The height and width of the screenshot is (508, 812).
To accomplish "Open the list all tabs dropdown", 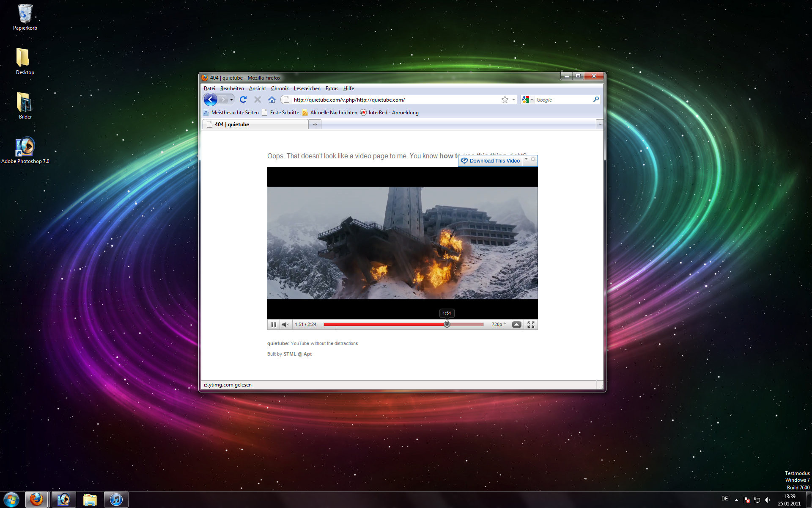I will 600,124.
